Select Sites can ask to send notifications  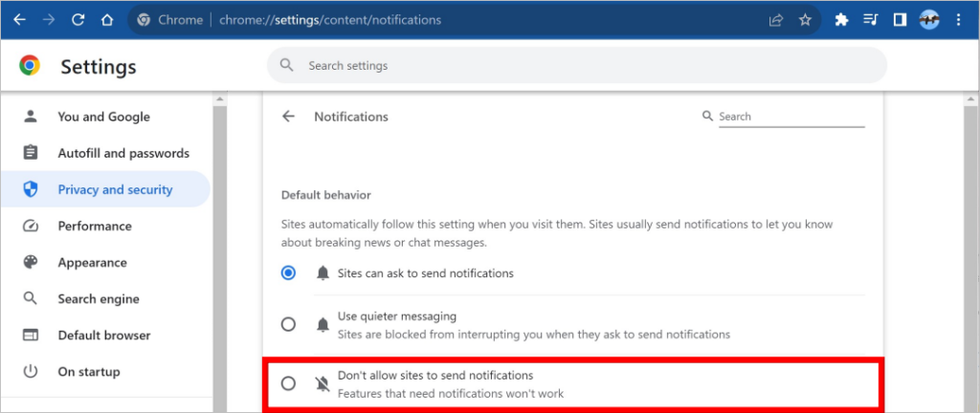pyautogui.click(x=288, y=273)
